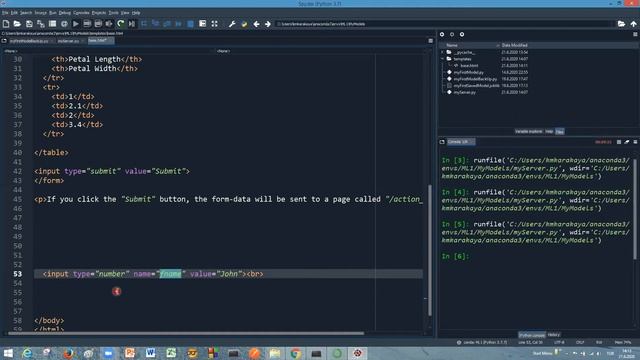Click the editor horizontal scrollbar
640x360 pixels.
(186, 333)
